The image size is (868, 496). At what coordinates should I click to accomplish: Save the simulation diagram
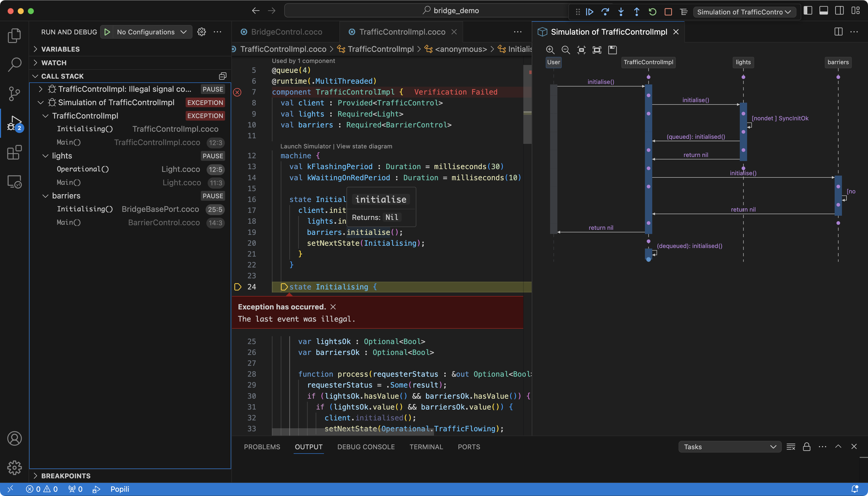(x=612, y=50)
